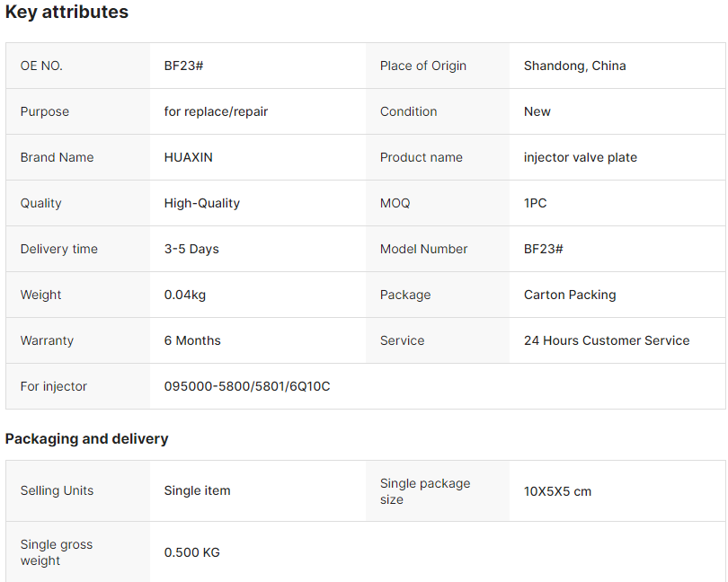Click the Selling Units Single item value
The height and width of the screenshot is (582, 728).
(198, 491)
